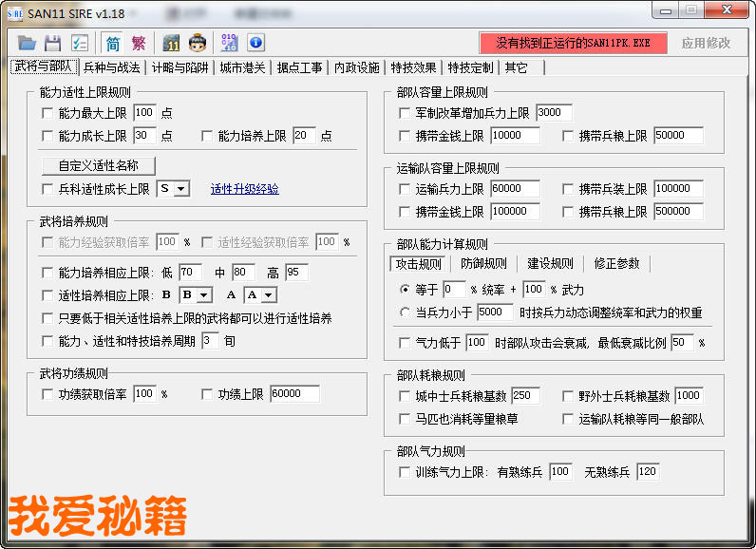Select the 当兵力小于 radio button
Viewport: 756px width, 549px height.
(406, 312)
